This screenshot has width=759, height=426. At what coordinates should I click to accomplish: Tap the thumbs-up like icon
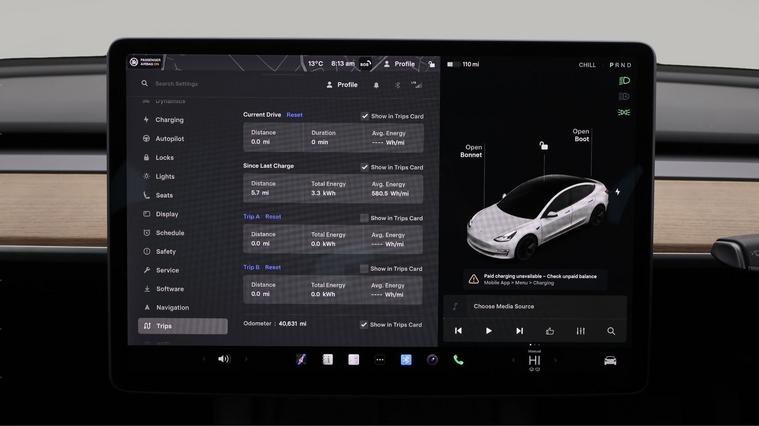550,331
